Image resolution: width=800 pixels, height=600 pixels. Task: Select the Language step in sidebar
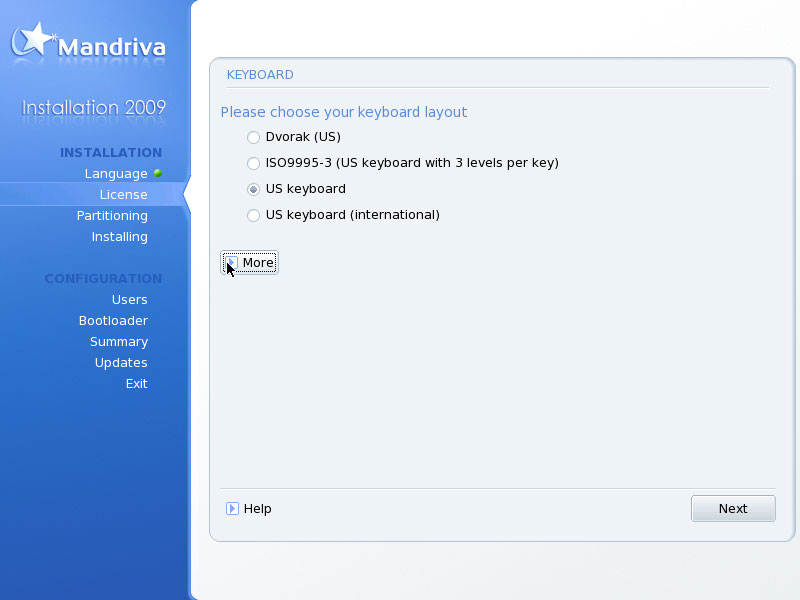click(x=116, y=174)
